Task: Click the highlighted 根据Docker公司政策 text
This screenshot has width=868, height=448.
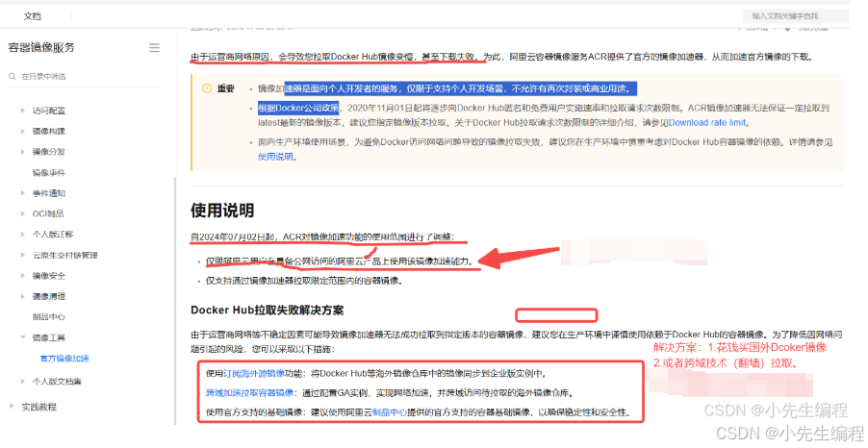Action: click(x=298, y=108)
